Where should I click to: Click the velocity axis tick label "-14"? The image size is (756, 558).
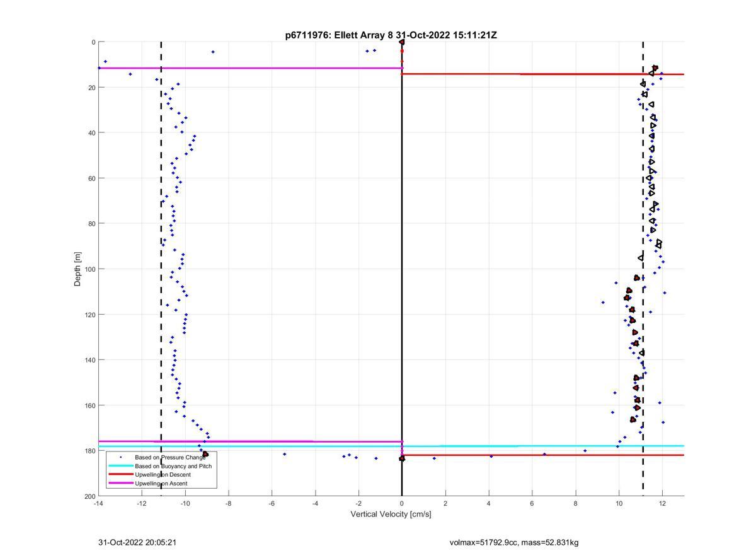point(98,504)
